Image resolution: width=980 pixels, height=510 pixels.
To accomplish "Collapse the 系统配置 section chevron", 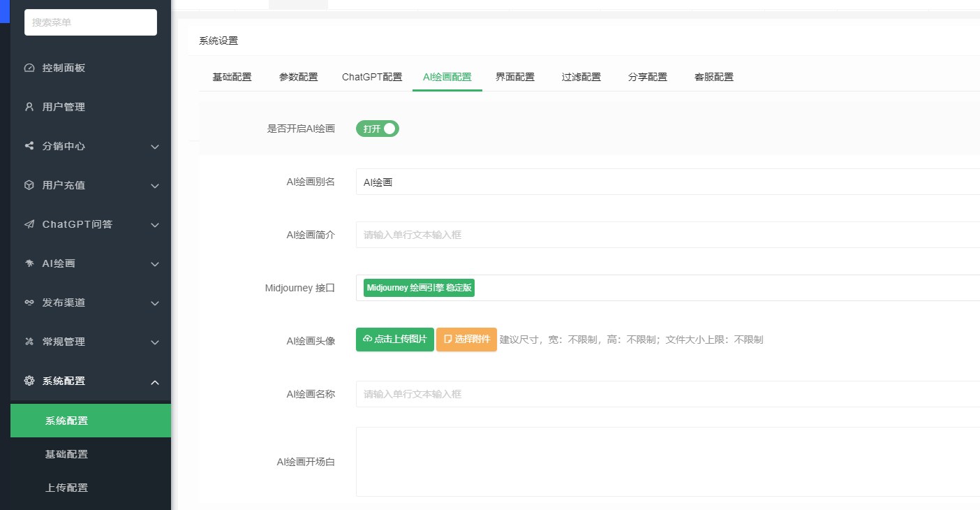I will click(155, 382).
